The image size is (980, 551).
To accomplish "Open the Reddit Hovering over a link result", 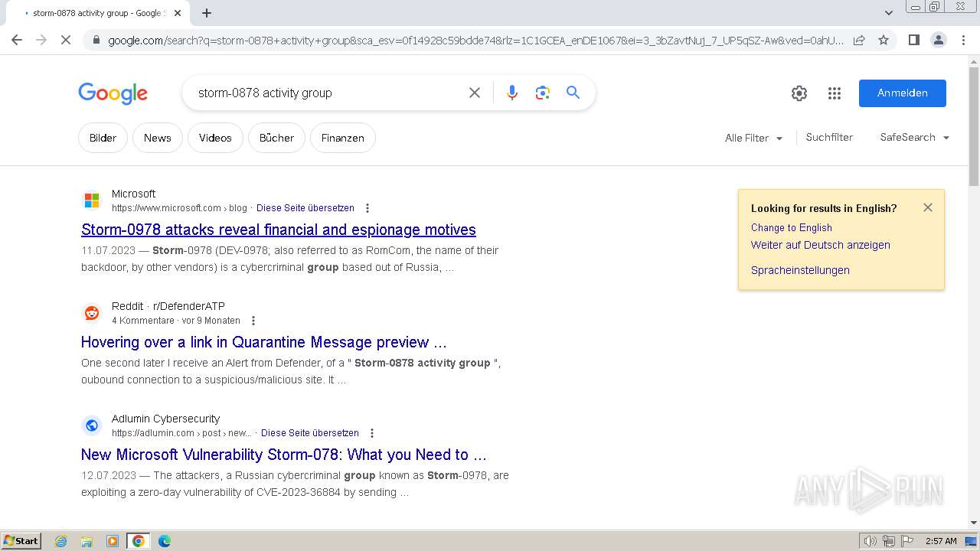I will pyautogui.click(x=264, y=342).
